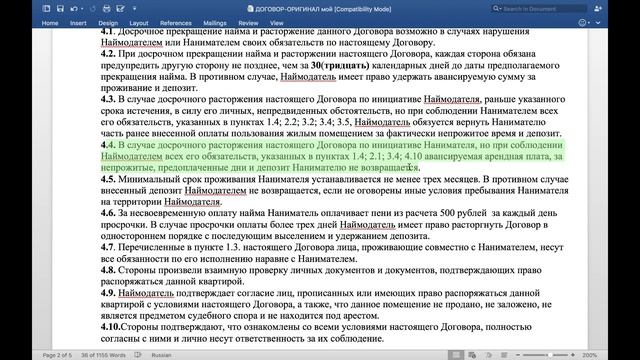Click underlined "Наймодатель" in clause 4.9
Image resolution: width=640 pixels, height=360 pixels.
click(146, 293)
